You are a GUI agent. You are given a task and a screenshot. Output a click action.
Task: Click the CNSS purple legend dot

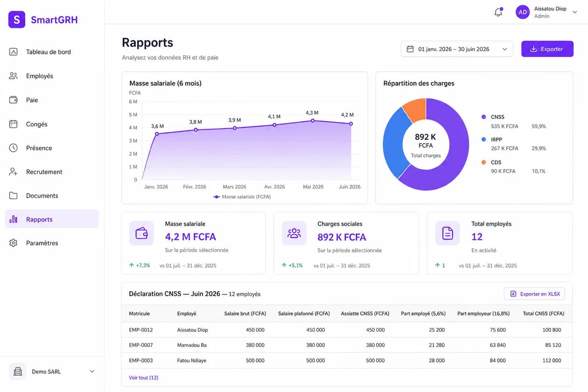point(483,117)
